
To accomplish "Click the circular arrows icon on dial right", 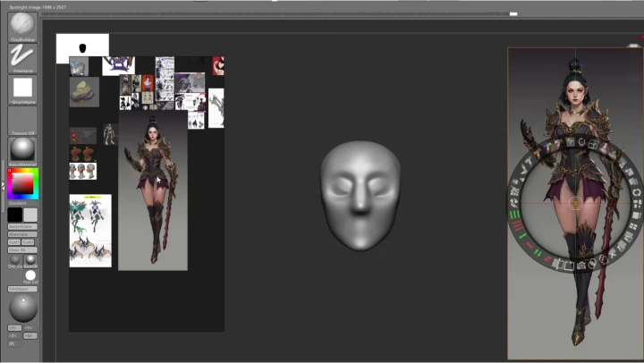I will pyautogui.click(x=636, y=192).
